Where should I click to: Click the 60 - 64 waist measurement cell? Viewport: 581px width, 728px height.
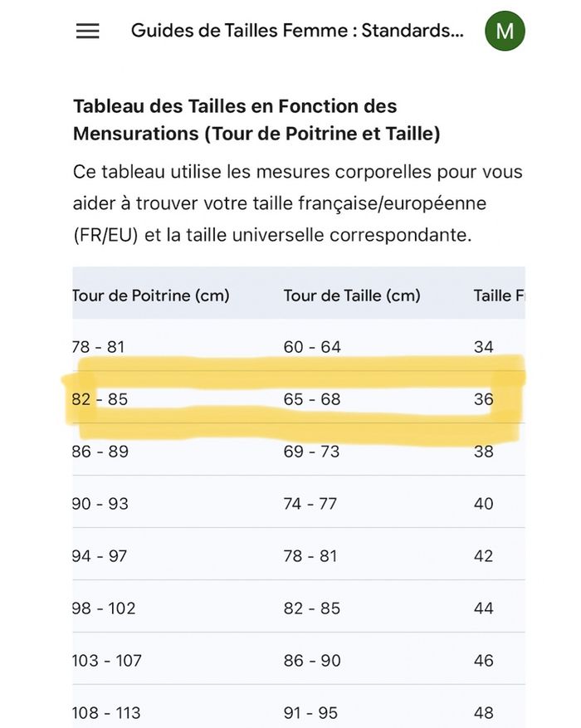coord(312,347)
